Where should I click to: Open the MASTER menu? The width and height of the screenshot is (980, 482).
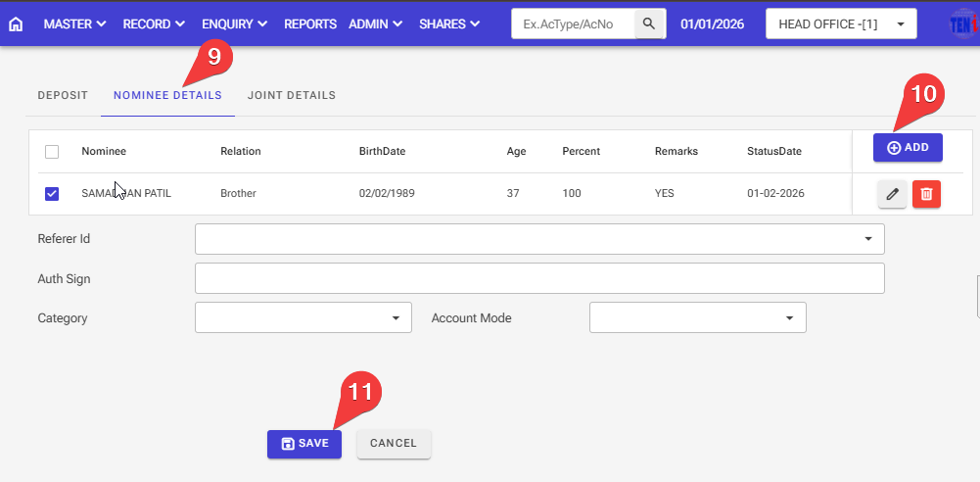coord(74,24)
